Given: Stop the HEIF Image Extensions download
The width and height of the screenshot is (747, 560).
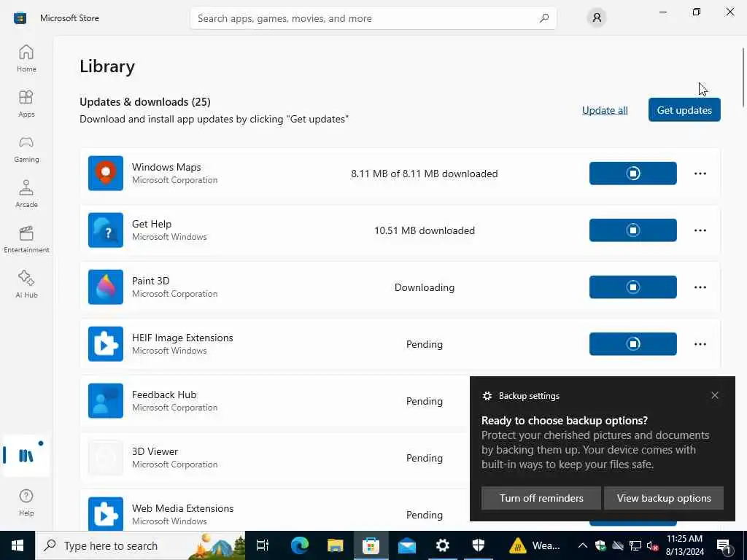Looking at the screenshot, I should [632, 344].
